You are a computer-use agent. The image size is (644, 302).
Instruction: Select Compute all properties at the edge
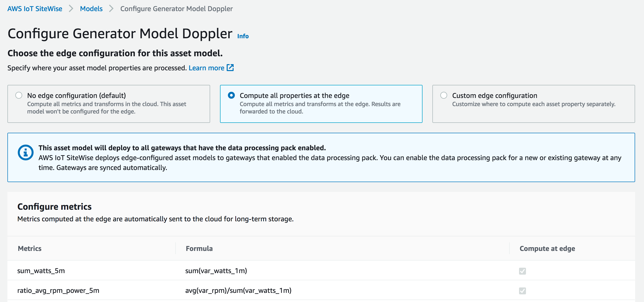(231, 95)
